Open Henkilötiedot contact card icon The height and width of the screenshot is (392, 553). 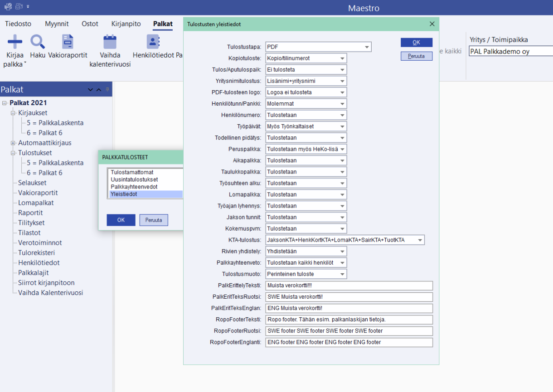(x=153, y=42)
